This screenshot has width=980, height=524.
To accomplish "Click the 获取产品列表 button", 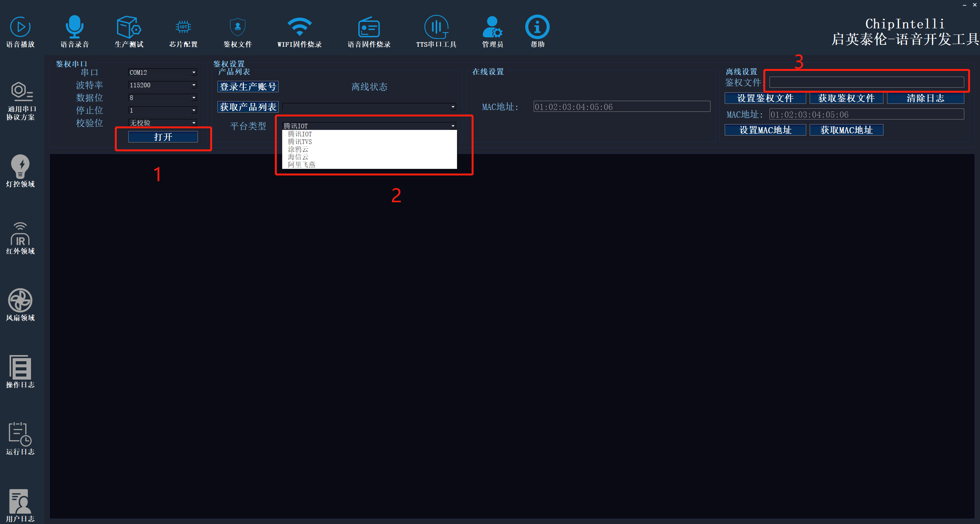I will [248, 107].
